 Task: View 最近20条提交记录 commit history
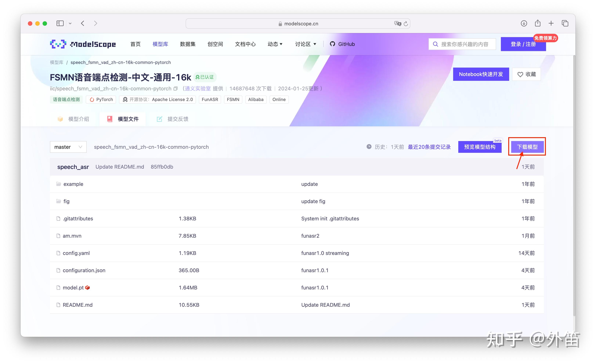429,147
